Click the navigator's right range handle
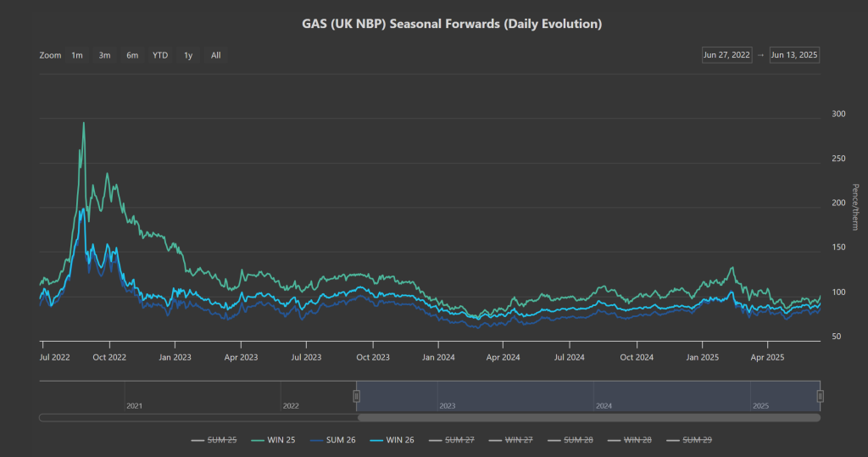 [x=820, y=396]
